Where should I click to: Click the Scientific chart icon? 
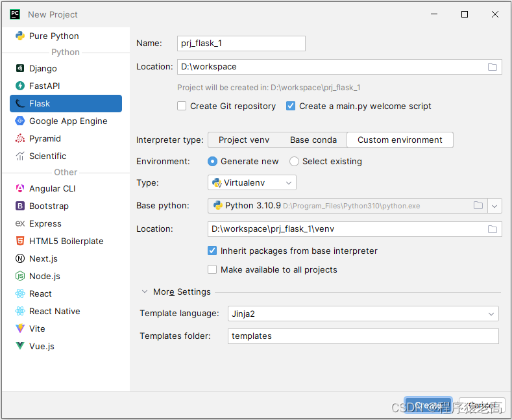[20, 156]
